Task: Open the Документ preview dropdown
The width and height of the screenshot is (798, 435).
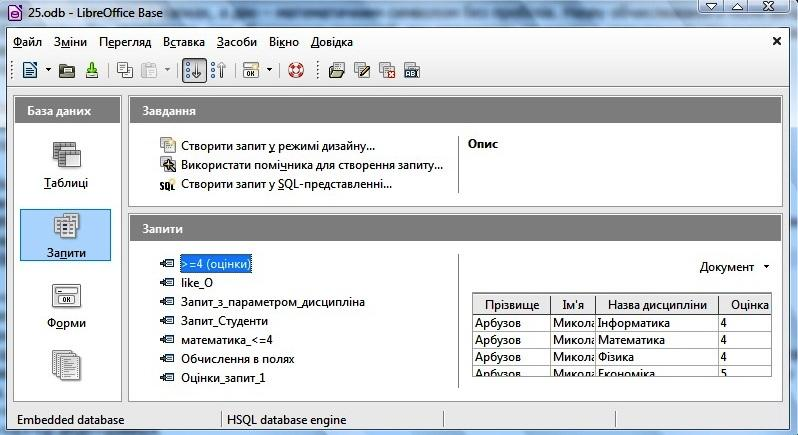Action: 734,267
